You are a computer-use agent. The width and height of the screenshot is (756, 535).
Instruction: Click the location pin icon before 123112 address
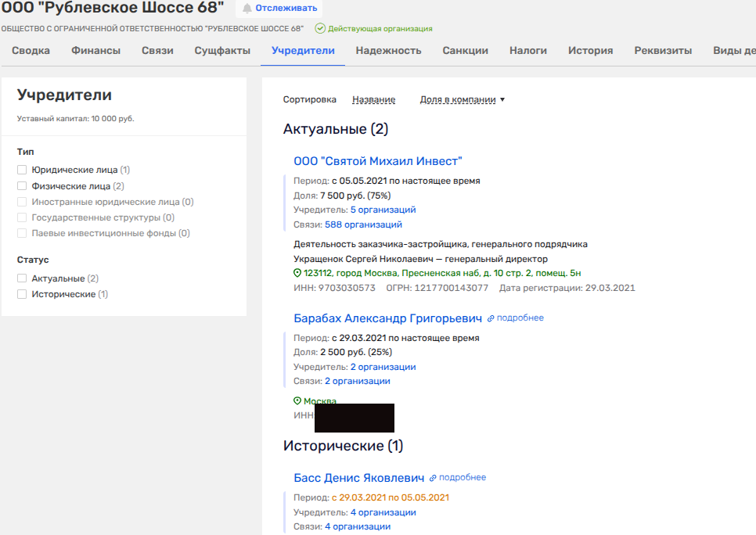[297, 273]
